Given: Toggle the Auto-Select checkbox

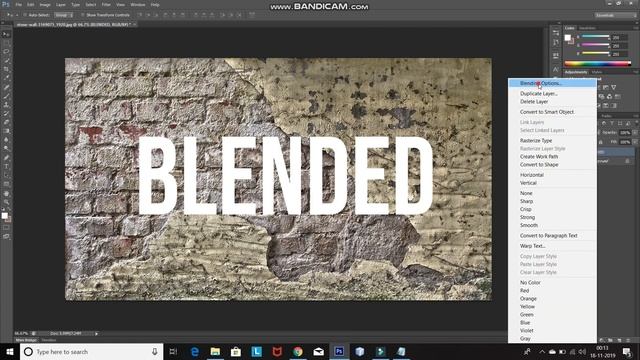Looking at the screenshot, I should pos(25,15).
